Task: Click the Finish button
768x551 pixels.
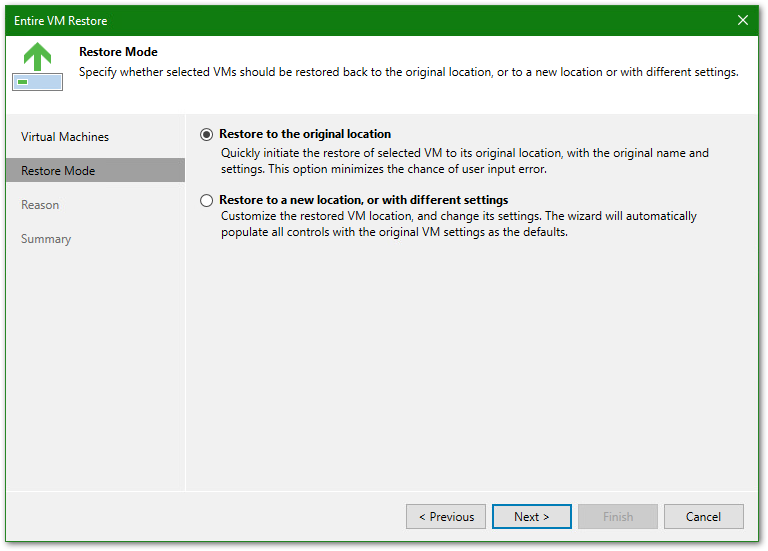Action: coord(618,517)
